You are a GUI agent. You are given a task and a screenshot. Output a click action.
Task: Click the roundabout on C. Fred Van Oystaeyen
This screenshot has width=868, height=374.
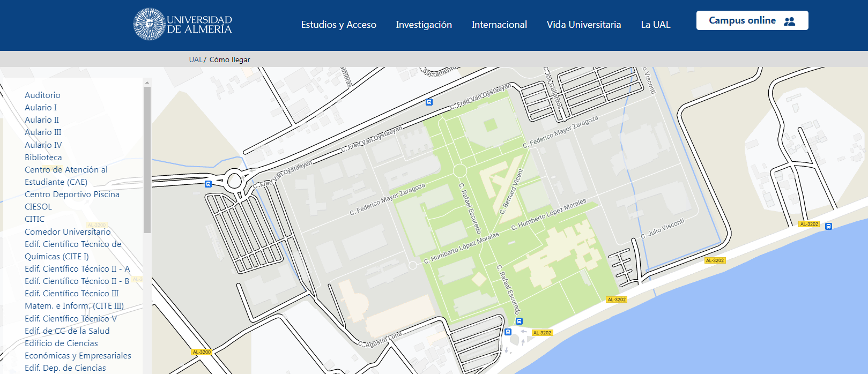[x=234, y=181]
